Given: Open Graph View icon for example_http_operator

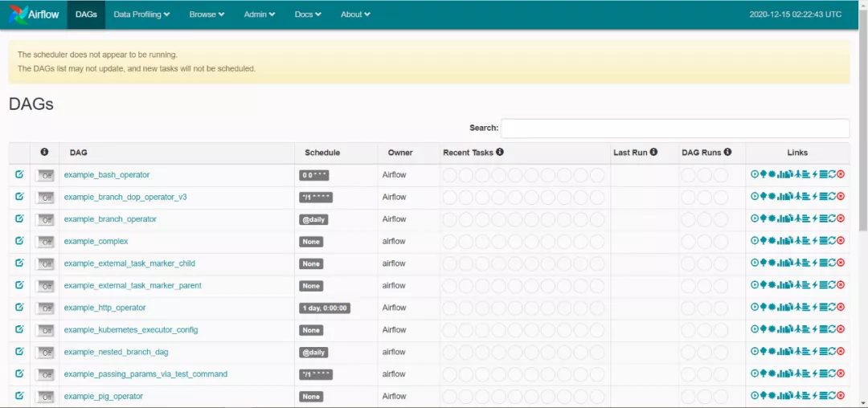Looking at the screenshot, I should click(x=772, y=307).
